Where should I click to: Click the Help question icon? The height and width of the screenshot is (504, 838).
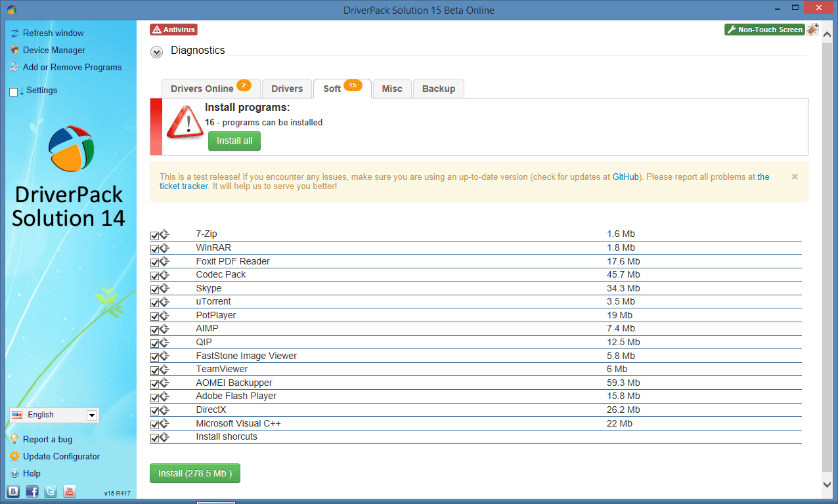14,473
